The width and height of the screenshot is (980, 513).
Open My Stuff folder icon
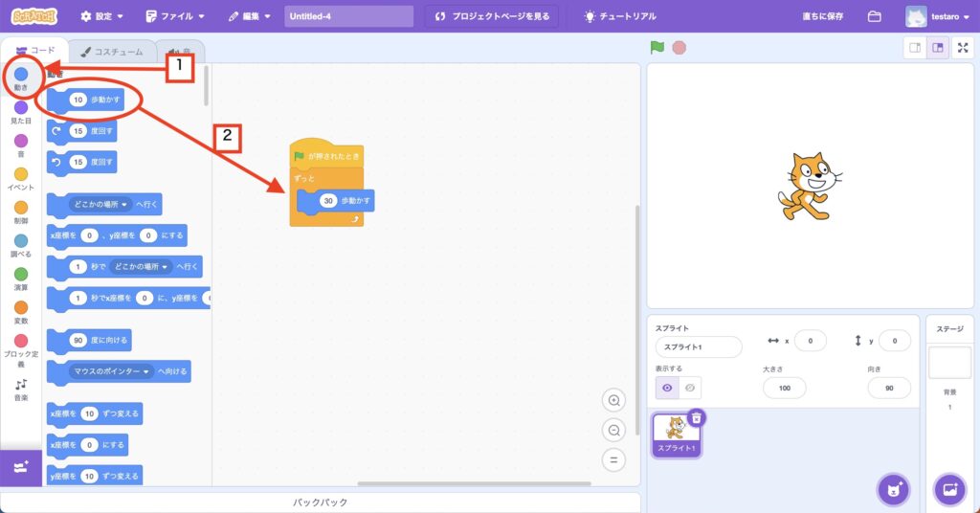point(875,16)
